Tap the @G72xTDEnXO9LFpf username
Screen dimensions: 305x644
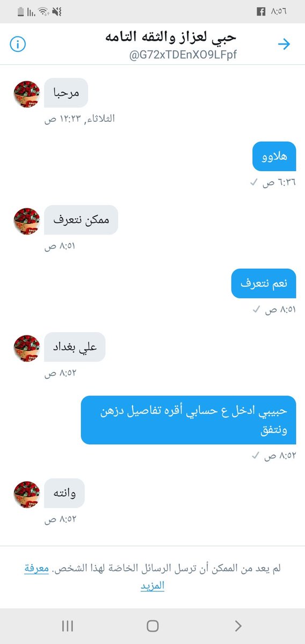coord(183,54)
